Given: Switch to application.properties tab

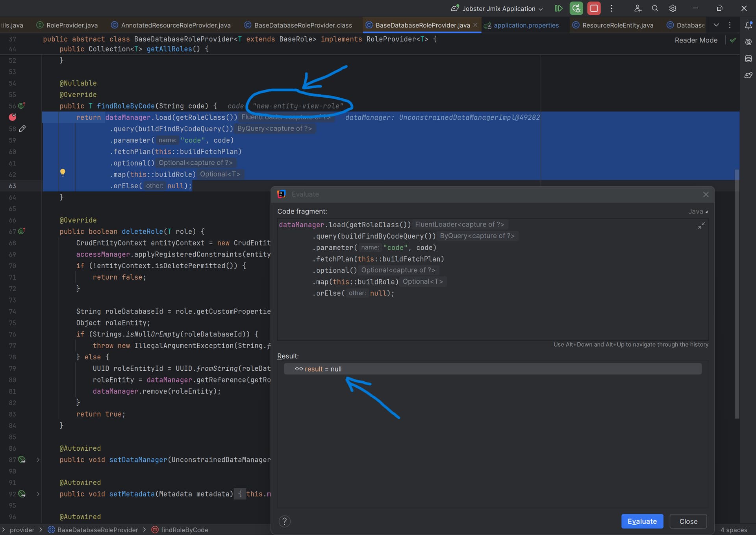Looking at the screenshot, I should [521, 25].
